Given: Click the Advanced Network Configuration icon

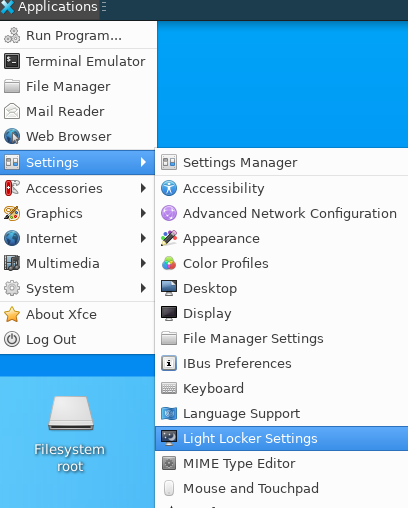Looking at the screenshot, I should [169, 213].
